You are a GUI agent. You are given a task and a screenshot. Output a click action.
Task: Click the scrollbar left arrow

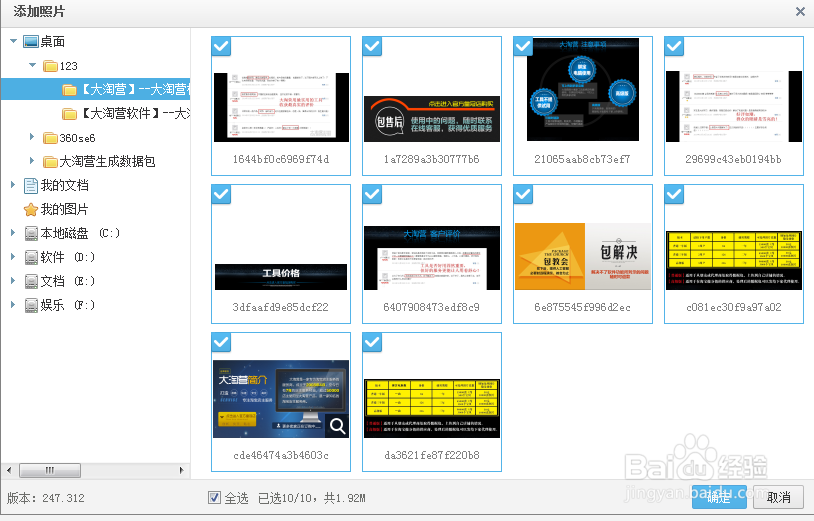9,471
